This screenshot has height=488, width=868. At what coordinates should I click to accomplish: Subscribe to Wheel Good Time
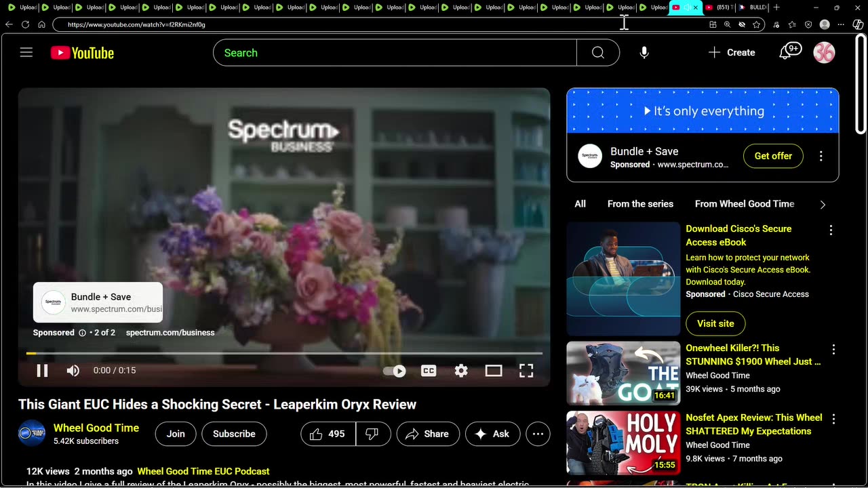234,434
